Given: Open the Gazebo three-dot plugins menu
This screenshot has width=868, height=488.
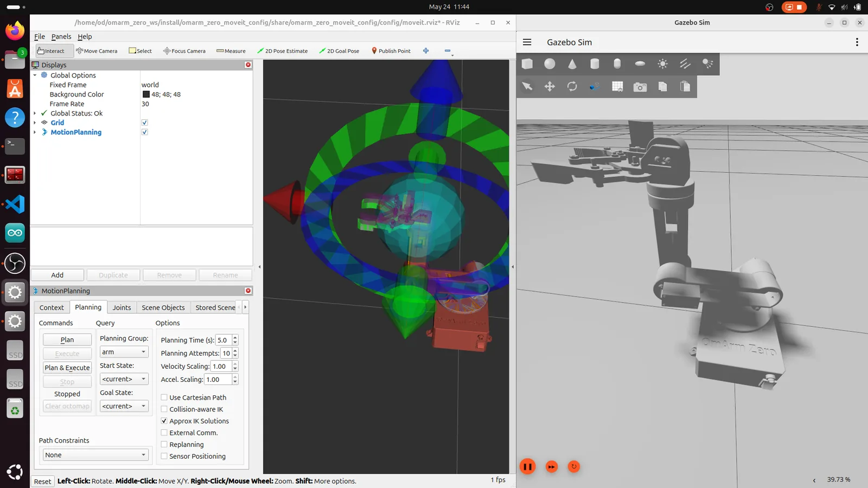Looking at the screenshot, I should pos(857,42).
